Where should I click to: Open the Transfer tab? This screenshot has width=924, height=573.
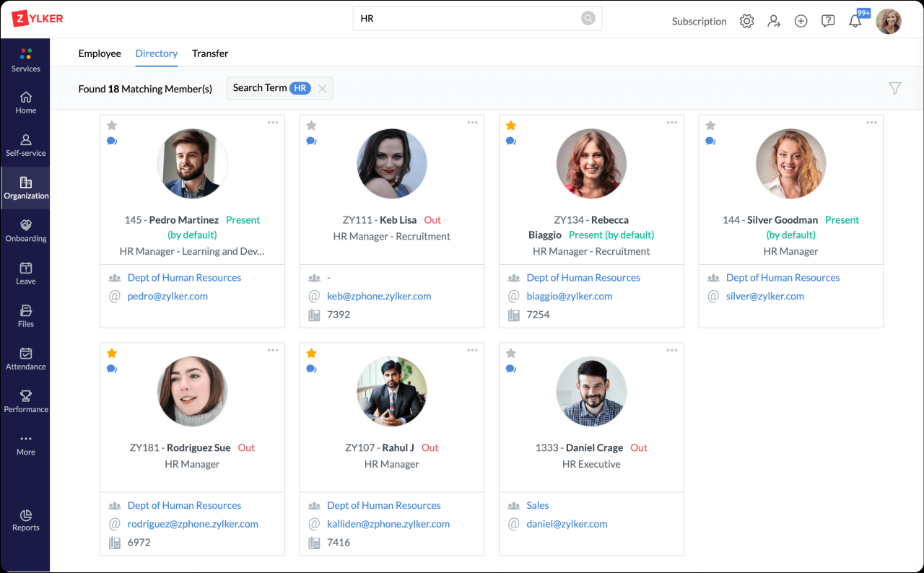click(x=210, y=53)
